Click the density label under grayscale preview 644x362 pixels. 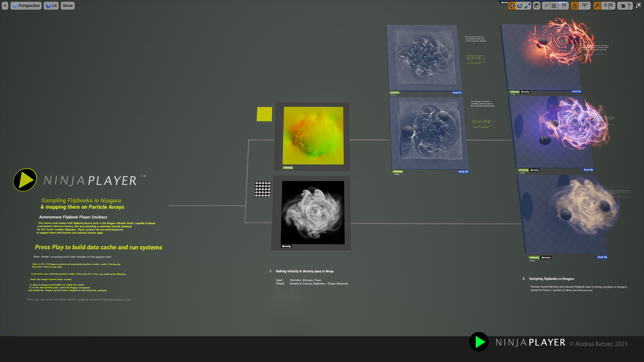point(286,246)
